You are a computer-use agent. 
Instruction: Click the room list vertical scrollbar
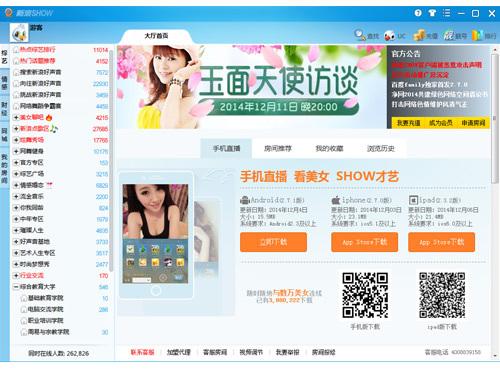point(111,160)
